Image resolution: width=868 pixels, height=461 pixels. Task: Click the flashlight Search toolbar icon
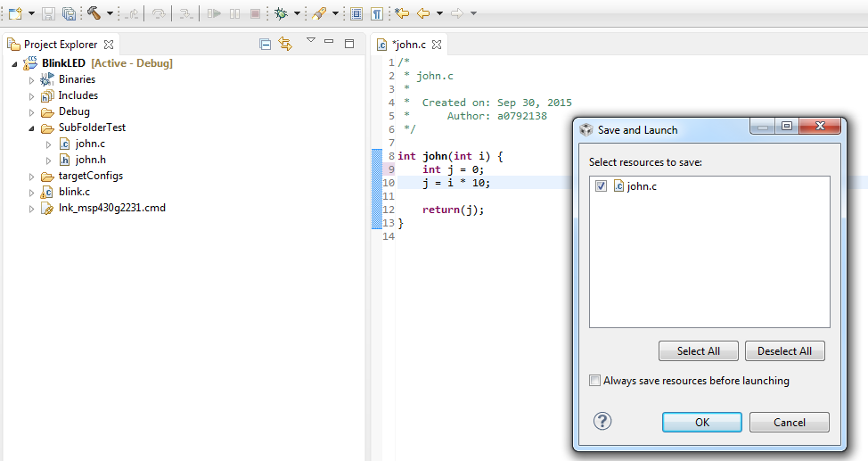point(319,13)
